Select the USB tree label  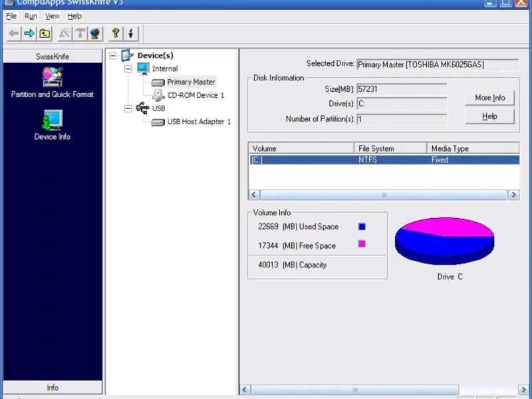tap(158, 108)
